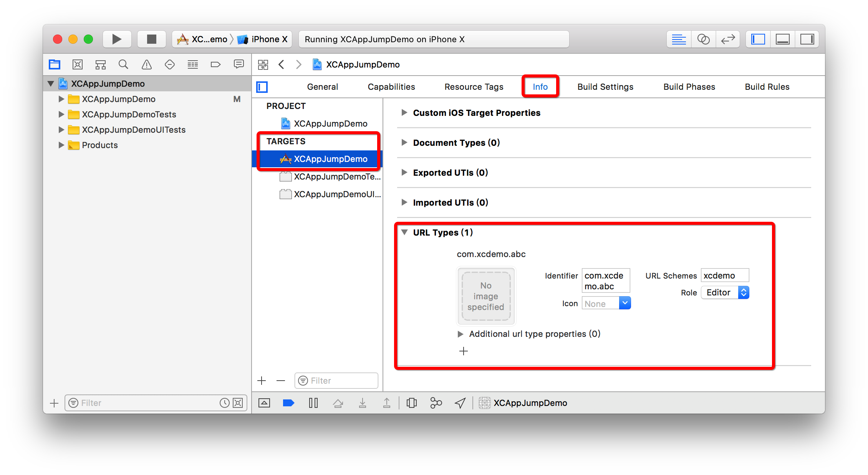This screenshot has height=475, width=868.
Task: Click the Debug Memory Graph icon
Action: [x=436, y=403]
